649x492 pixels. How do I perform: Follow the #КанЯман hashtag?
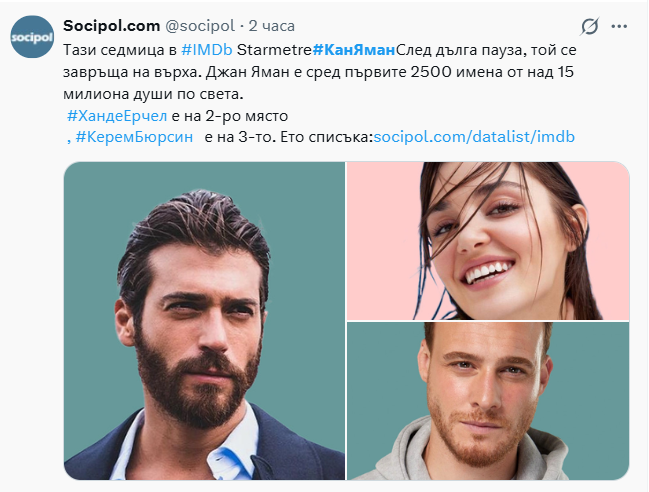pyautogui.click(x=354, y=50)
